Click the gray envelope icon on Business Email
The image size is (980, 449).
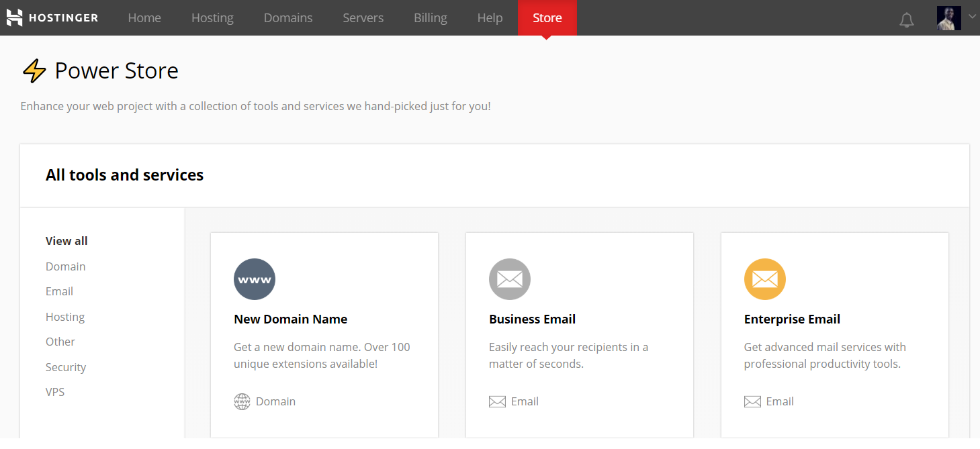pos(510,279)
